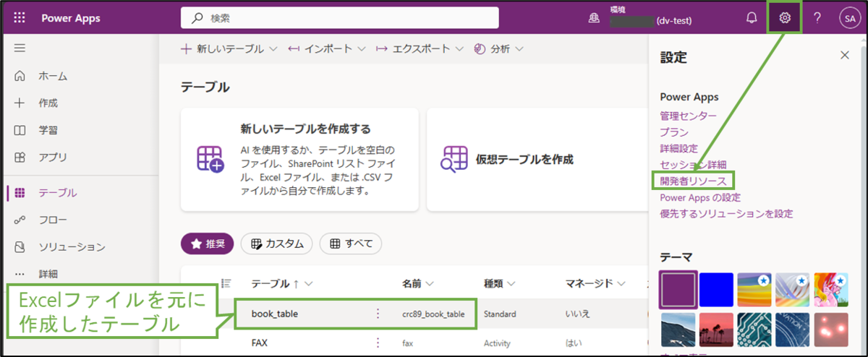Screen dimensions: 868x357
Task: Open フロー in the sidebar
Action: click(x=53, y=220)
